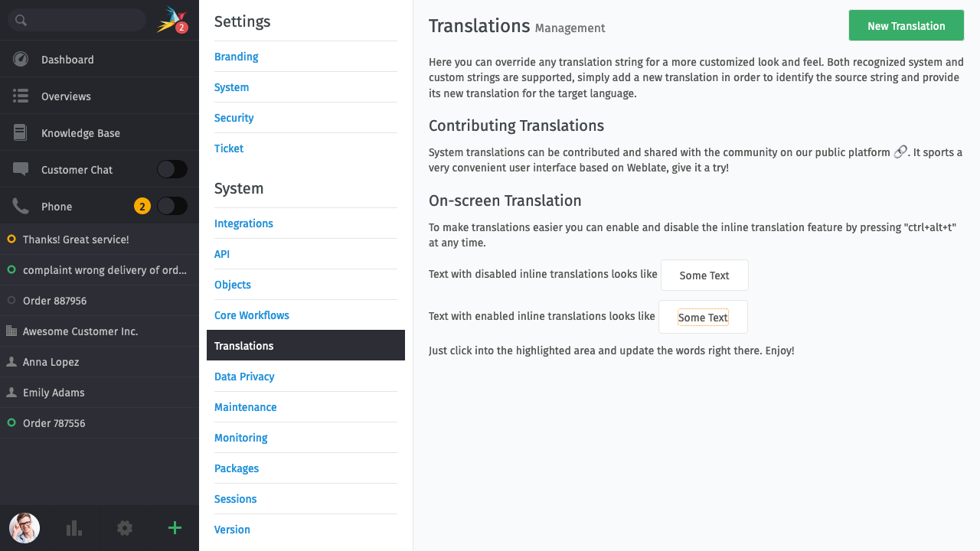Click status circle of Order 887956
Screen dimensions: 980x551
point(11,301)
